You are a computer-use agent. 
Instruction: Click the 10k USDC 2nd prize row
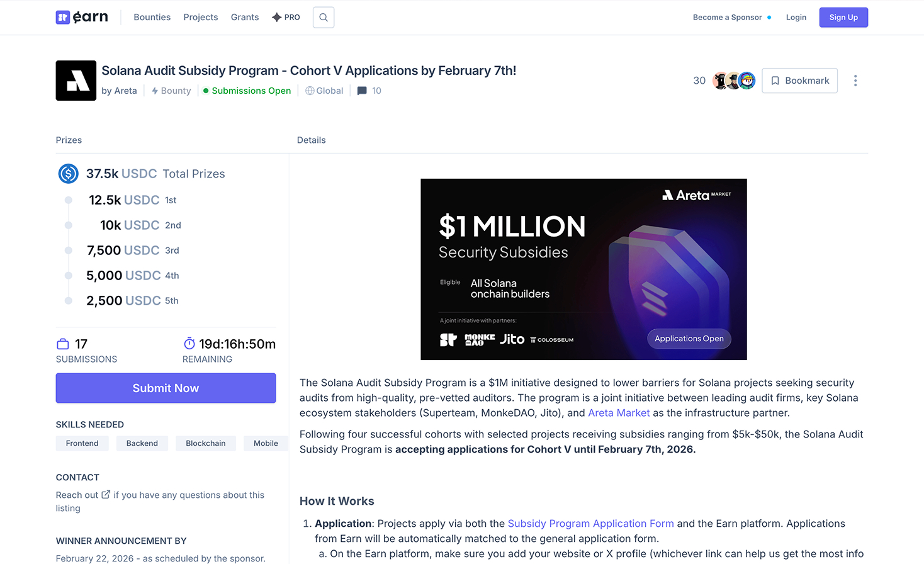[x=140, y=225]
